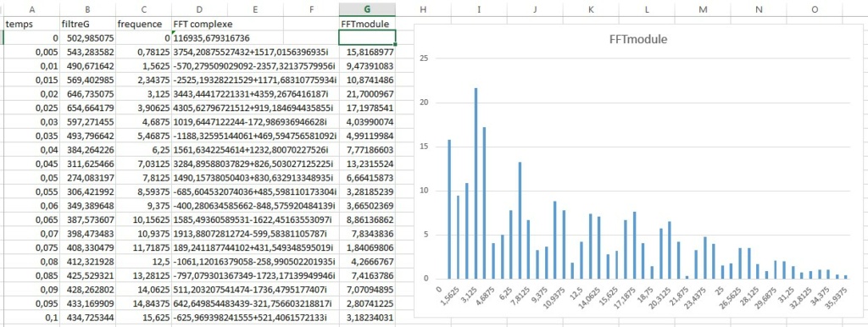Viewport: 868px width, 327px height.
Task: Click frequence cell 3,125
Action: coord(144,93)
